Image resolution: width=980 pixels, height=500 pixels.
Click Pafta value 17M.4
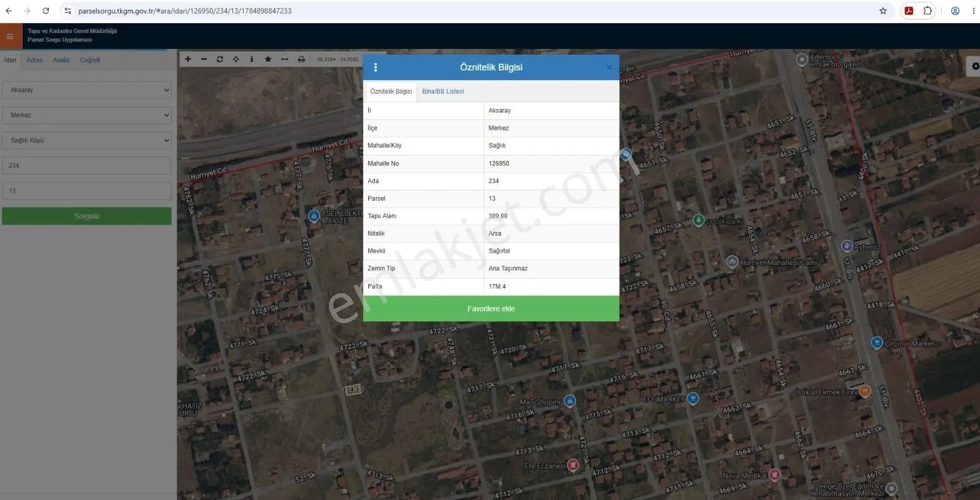(x=497, y=286)
